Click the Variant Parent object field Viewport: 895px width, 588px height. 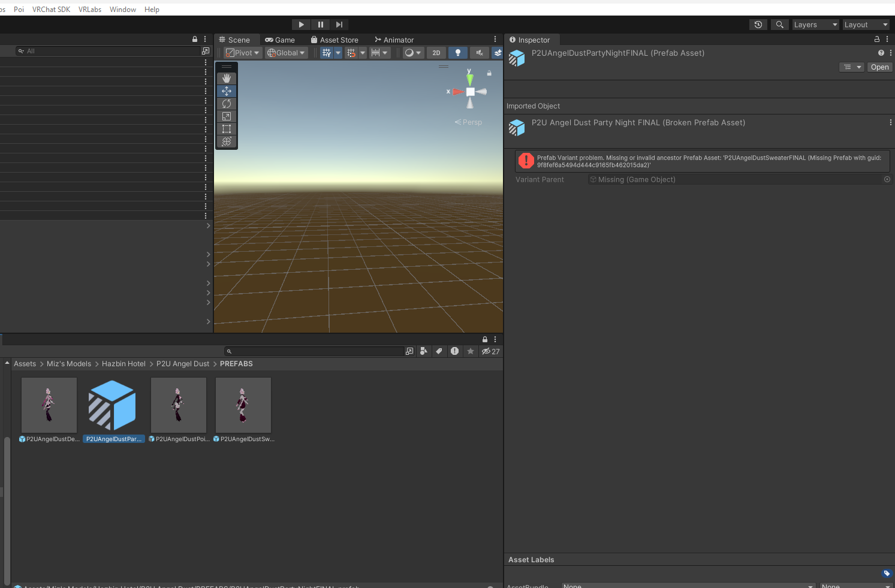(x=740, y=179)
